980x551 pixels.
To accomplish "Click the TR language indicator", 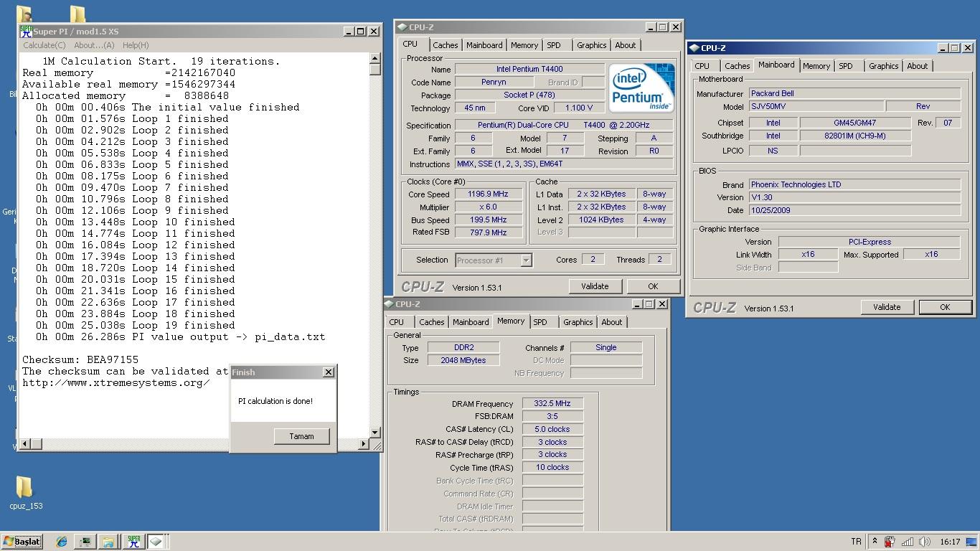I will click(x=856, y=542).
